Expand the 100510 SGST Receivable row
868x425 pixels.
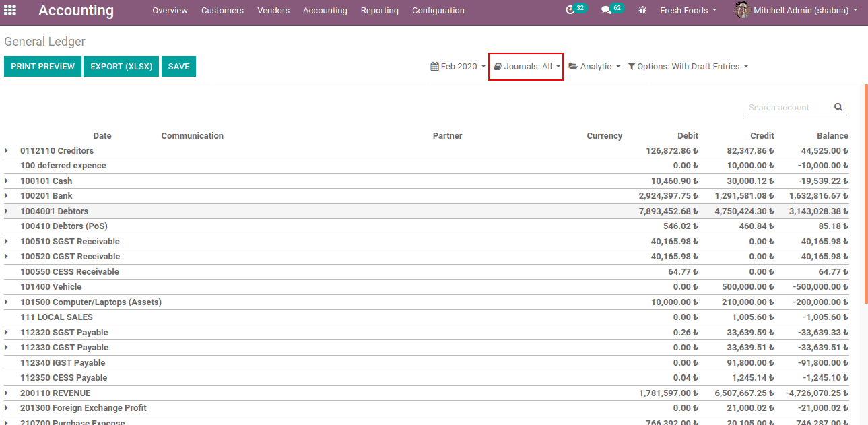7,241
